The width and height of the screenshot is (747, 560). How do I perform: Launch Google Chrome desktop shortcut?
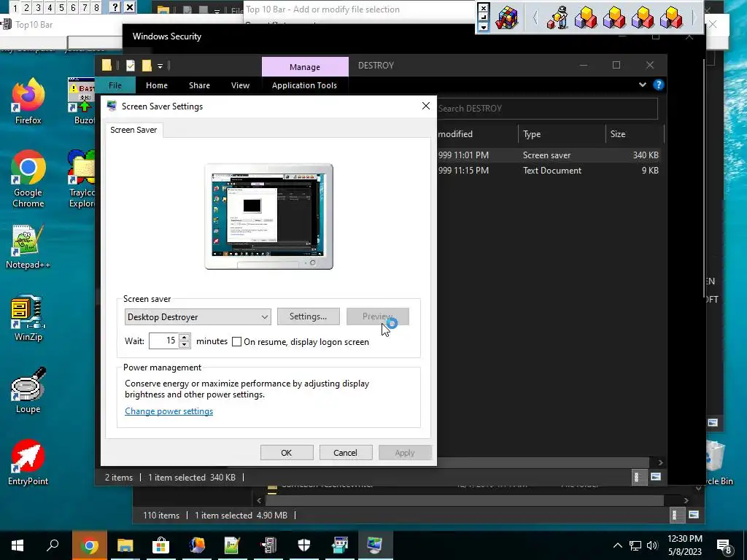(x=28, y=179)
